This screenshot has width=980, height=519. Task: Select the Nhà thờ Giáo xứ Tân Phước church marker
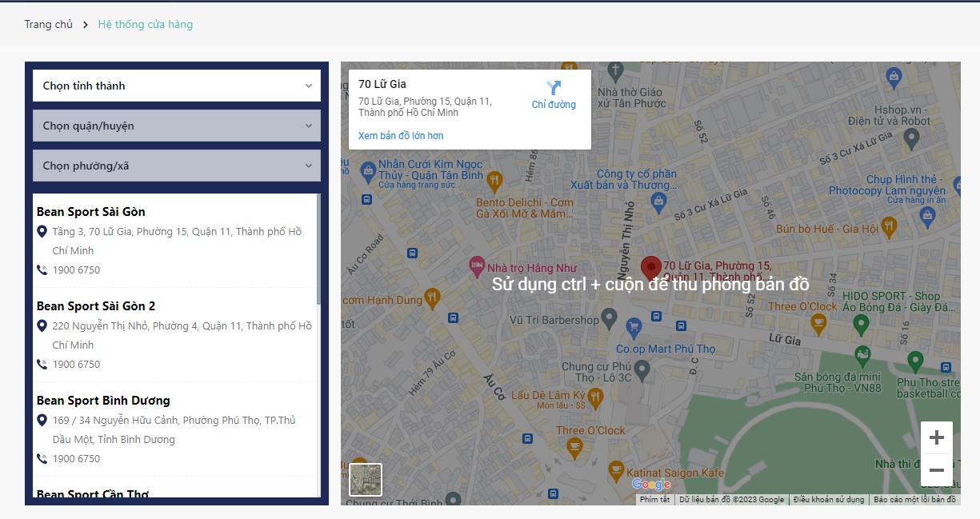[x=615, y=72]
